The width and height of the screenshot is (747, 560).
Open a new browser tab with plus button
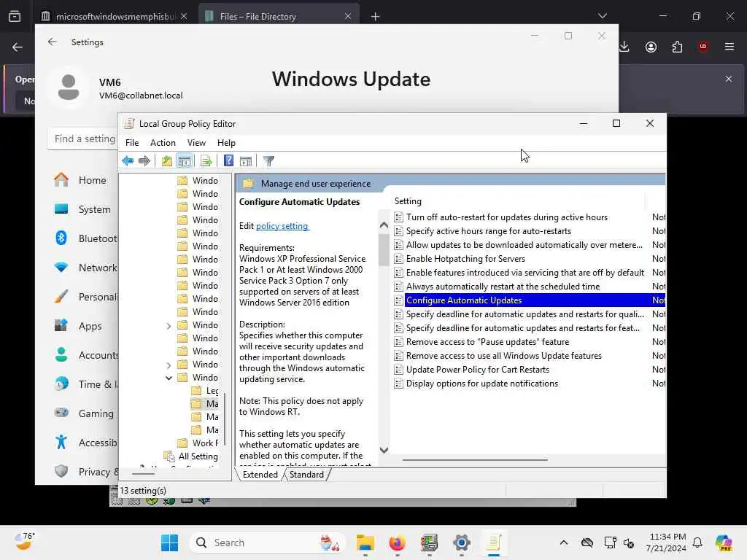coord(376,17)
